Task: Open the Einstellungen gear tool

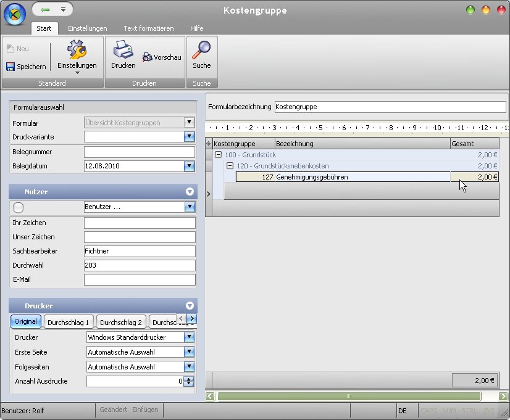Action: 77,50
